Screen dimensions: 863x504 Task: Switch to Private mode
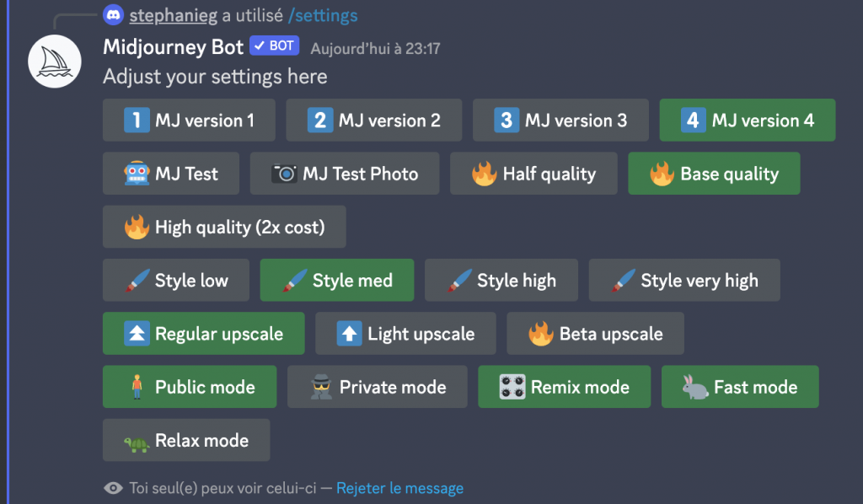(x=377, y=387)
